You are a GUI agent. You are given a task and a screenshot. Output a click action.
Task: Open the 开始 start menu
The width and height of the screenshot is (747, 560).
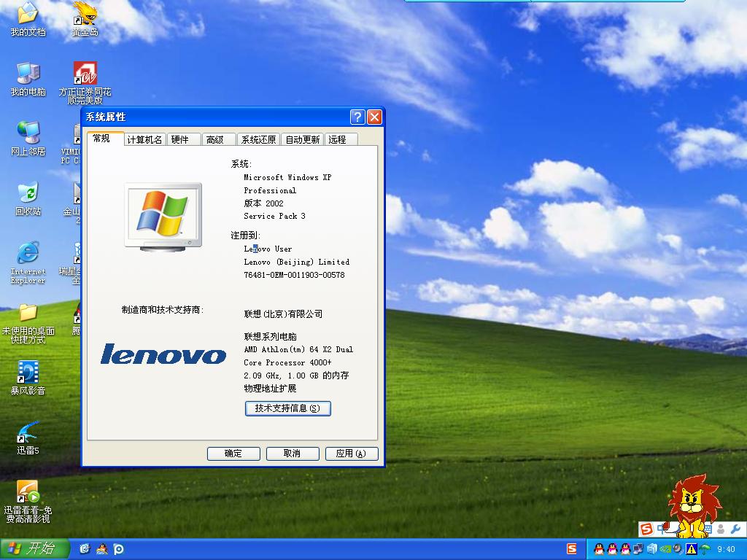pyautogui.click(x=34, y=549)
